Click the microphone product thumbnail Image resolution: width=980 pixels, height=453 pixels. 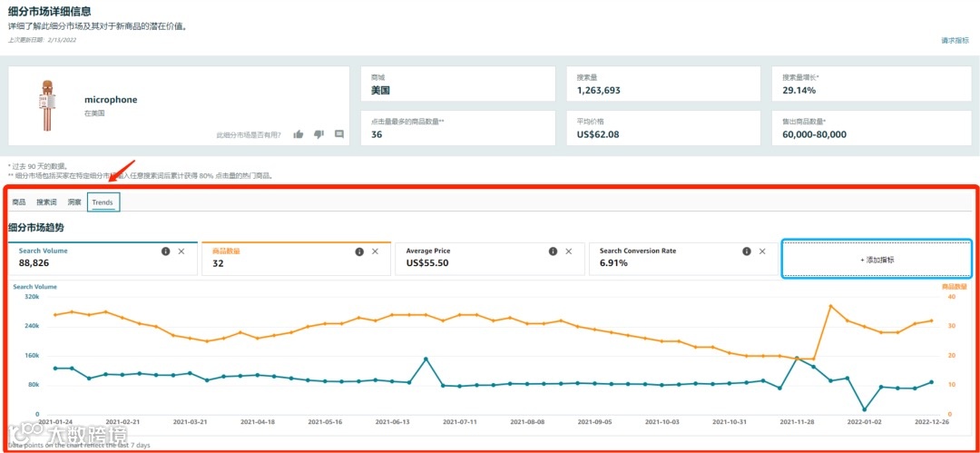click(45, 105)
